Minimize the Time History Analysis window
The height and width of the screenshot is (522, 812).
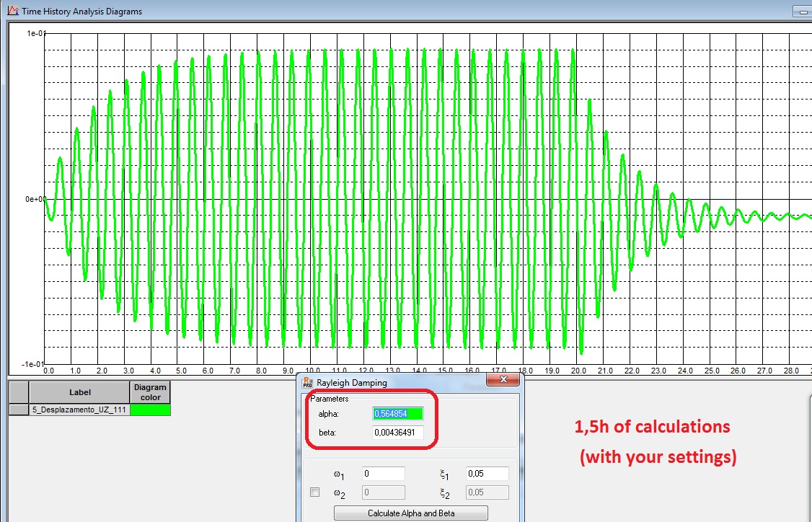(x=803, y=12)
